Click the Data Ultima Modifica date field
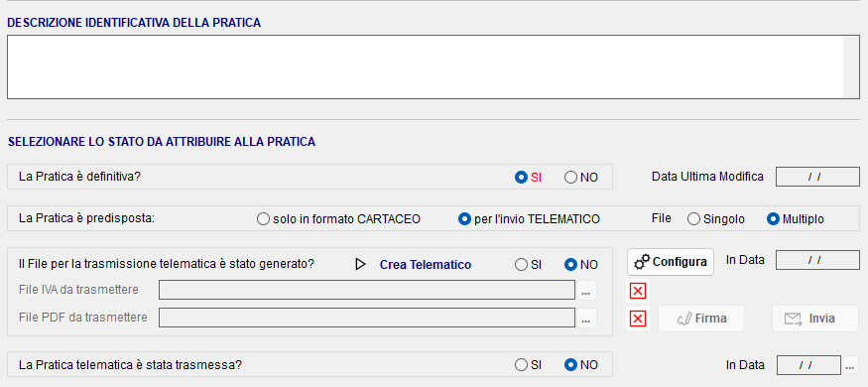Viewport: 868px width, 387px height. click(x=817, y=178)
